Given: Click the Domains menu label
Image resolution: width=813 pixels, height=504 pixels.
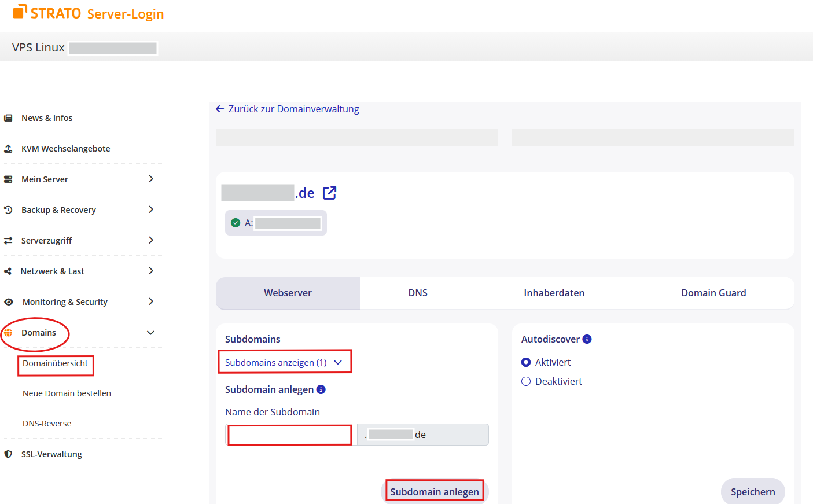Looking at the screenshot, I should click(39, 333).
